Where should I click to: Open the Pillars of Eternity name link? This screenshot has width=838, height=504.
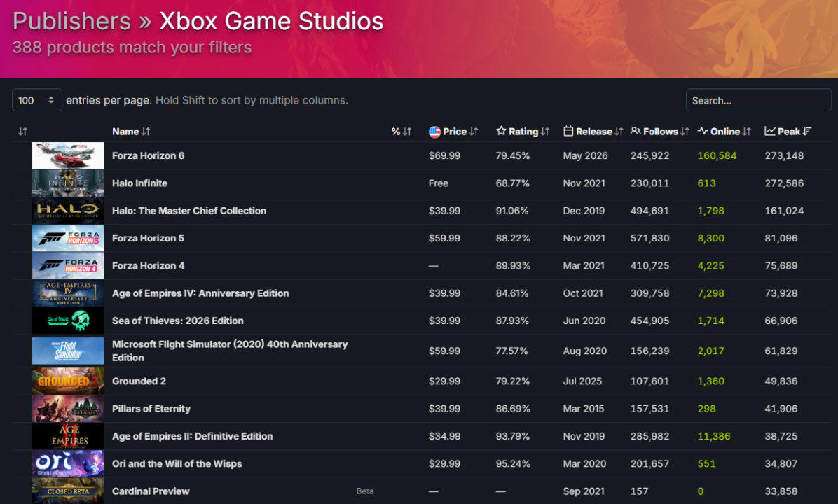pyautogui.click(x=151, y=408)
